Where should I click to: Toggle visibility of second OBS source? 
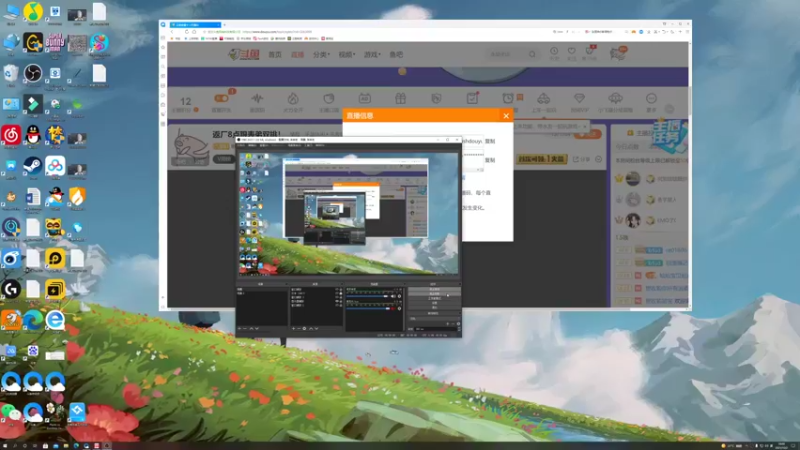click(337, 293)
